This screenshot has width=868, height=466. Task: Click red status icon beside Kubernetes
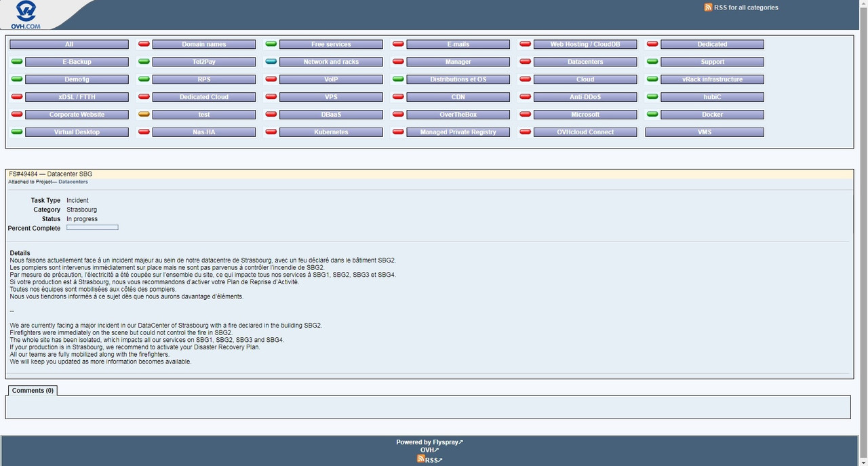pyautogui.click(x=271, y=132)
